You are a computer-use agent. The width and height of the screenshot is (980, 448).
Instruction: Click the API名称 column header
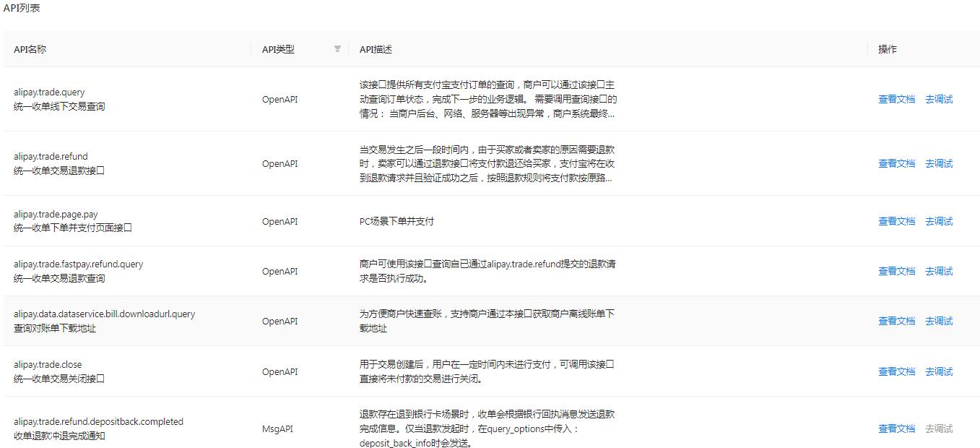[x=30, y=48]
